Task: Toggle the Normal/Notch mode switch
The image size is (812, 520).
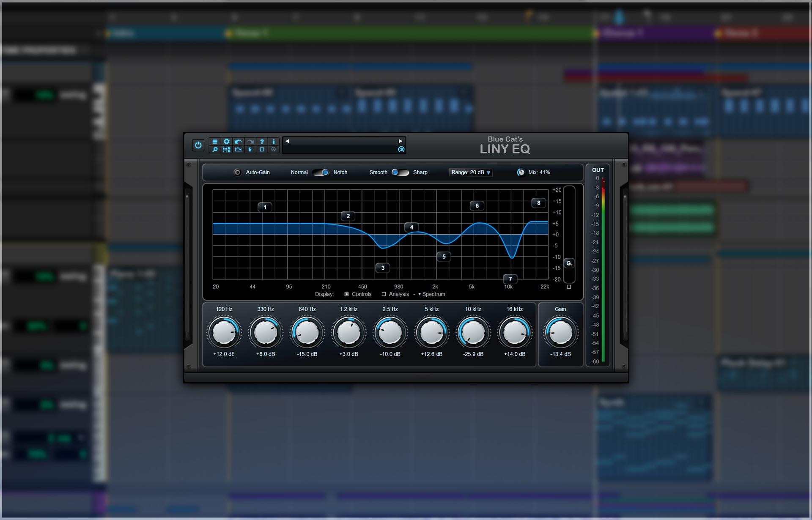Action: [x=321, y=172]
